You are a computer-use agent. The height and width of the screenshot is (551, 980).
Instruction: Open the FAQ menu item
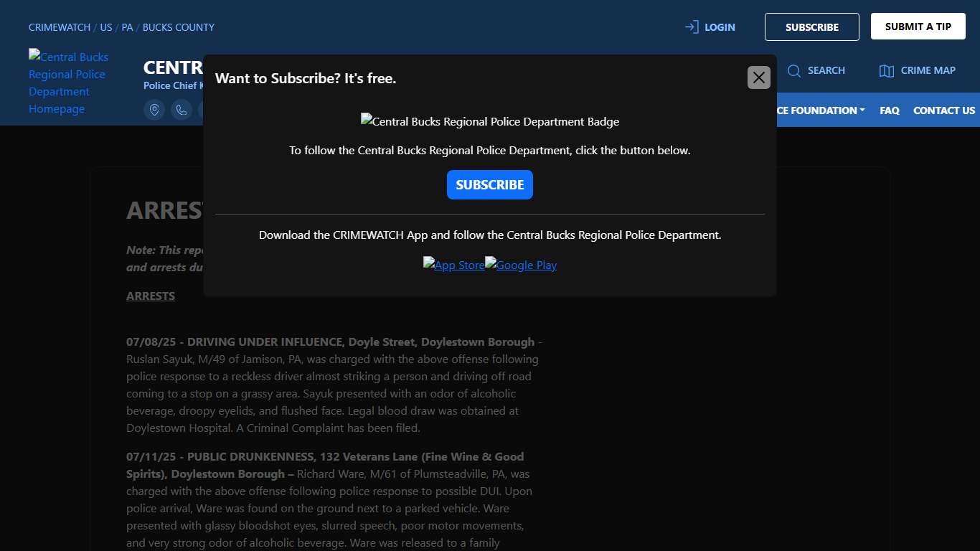(889, 110)
